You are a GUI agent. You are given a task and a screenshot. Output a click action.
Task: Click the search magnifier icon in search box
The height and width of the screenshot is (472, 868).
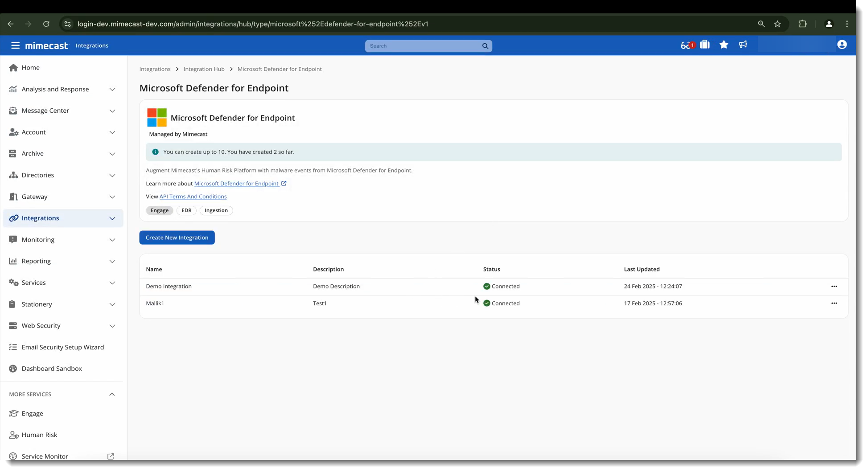click(485, 46)
